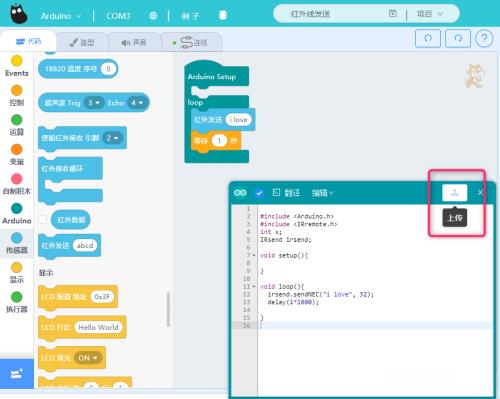Open the infrared receive pin dropdown

pos(112,138)
